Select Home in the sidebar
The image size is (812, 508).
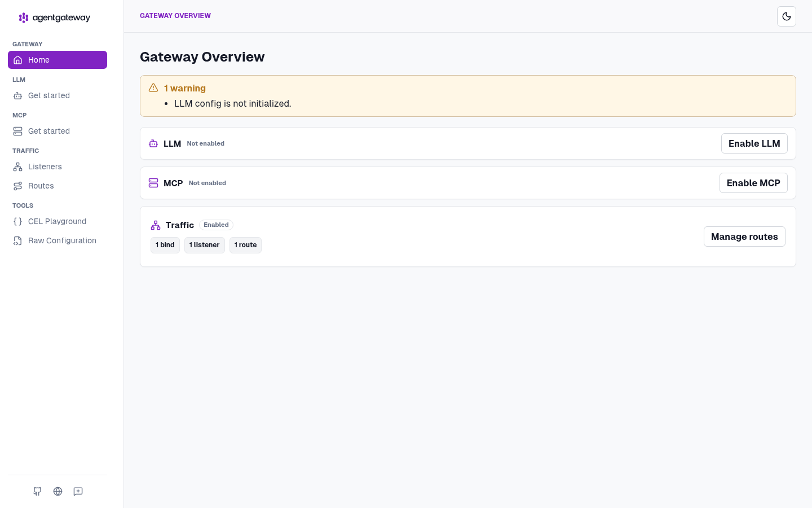click(58, 60)
